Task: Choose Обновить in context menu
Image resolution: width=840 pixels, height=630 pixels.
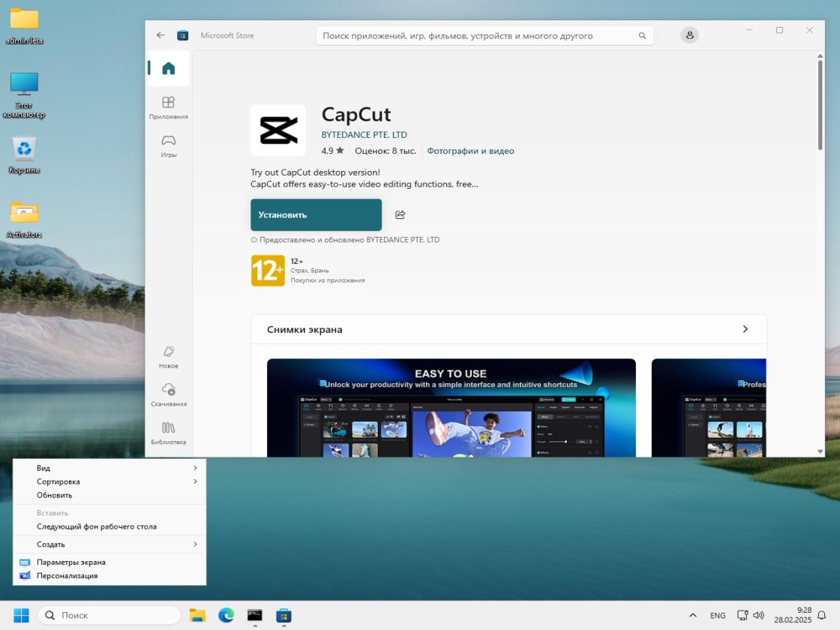Action: (109, 495)
